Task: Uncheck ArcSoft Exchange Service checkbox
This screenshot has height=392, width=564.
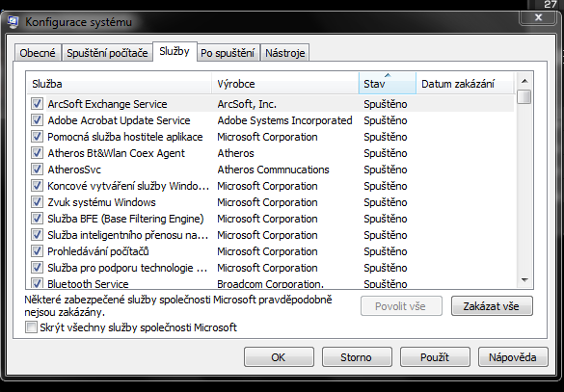Action: [x=37, y=104]
